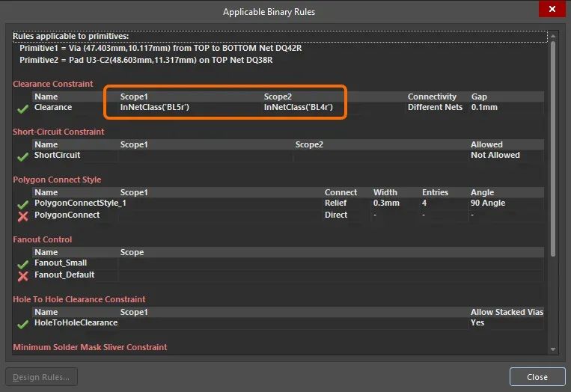Click the 'Allow Stacked Vias' column header
This screenshot has height=392, width=571.
[507, 312]
